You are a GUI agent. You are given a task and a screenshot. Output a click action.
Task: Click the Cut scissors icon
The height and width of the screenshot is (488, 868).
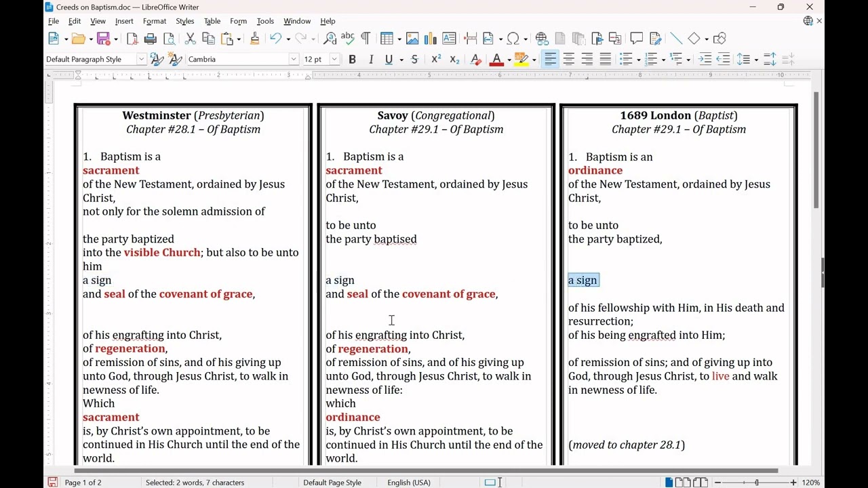tap(191, 39)
